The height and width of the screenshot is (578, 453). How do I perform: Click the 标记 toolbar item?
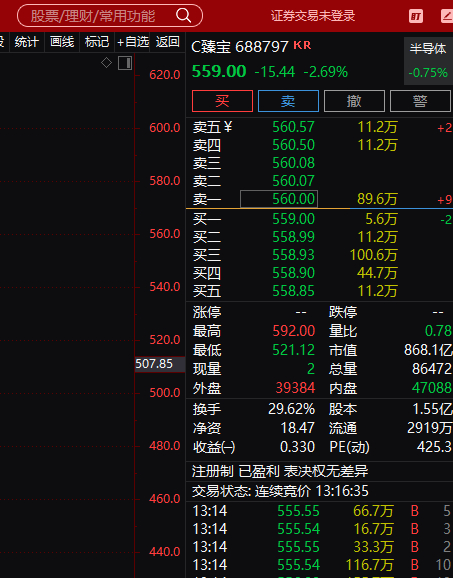tap(97, 42)
